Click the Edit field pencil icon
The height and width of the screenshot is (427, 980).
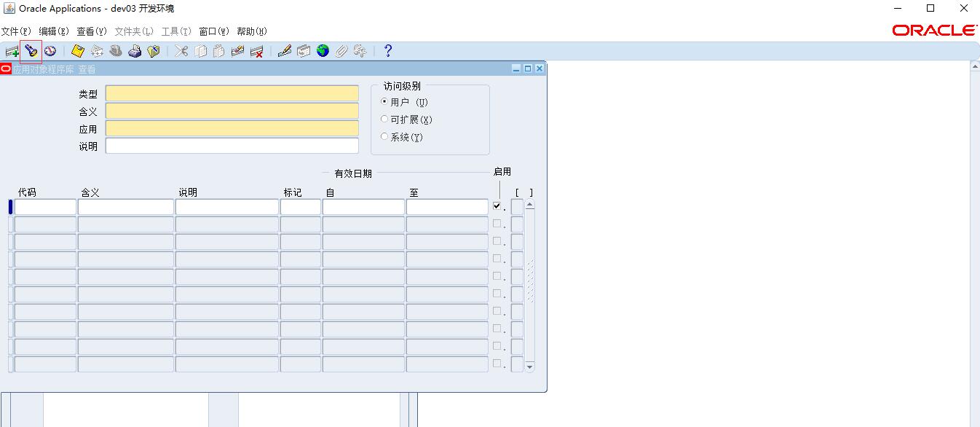pyautogui.click(x=285, y=51)
